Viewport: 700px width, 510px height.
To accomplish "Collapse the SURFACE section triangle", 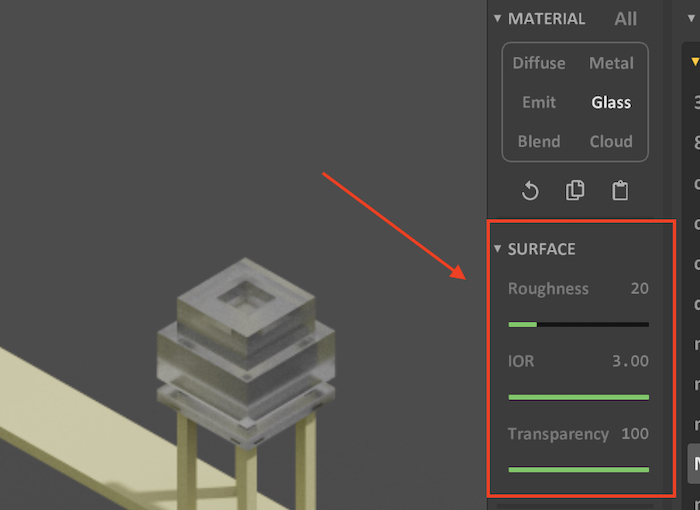I will [497, 249].
